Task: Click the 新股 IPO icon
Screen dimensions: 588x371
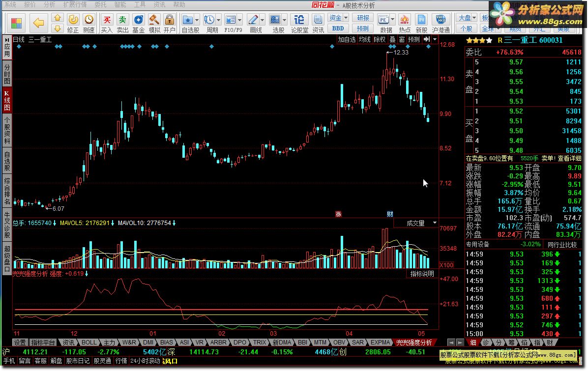Action: point(421,20)
